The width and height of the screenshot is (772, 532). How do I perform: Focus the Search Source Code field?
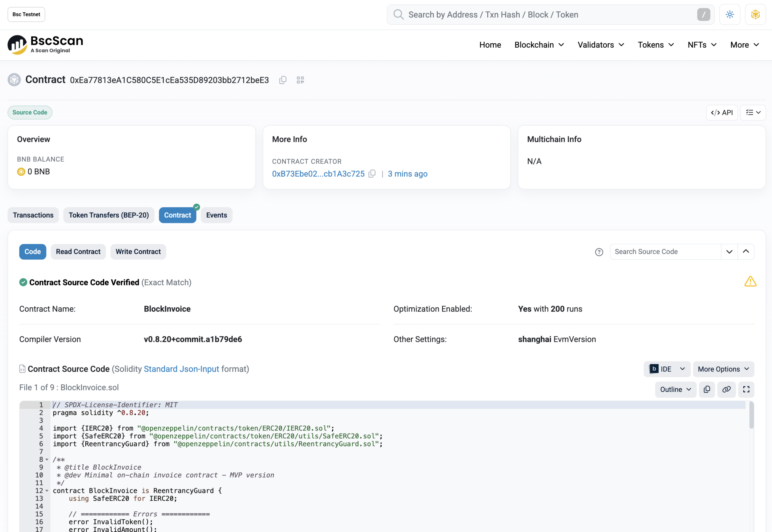click(665, 252)
